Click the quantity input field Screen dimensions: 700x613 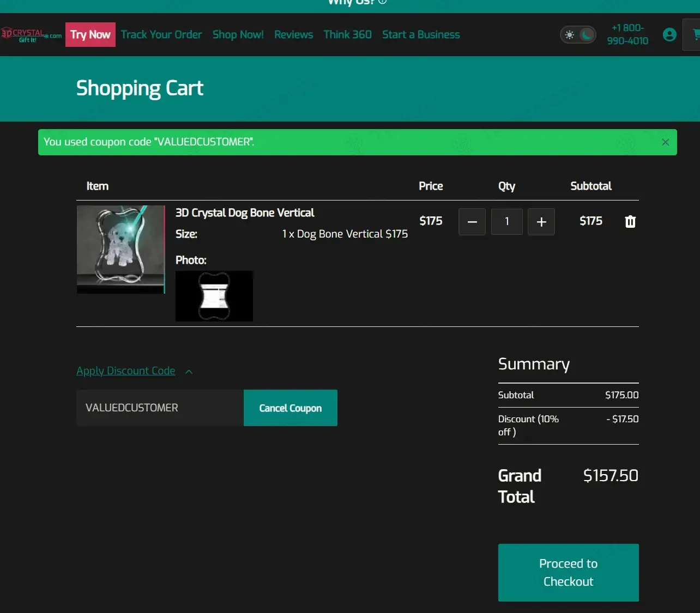(x=507, y=222)
